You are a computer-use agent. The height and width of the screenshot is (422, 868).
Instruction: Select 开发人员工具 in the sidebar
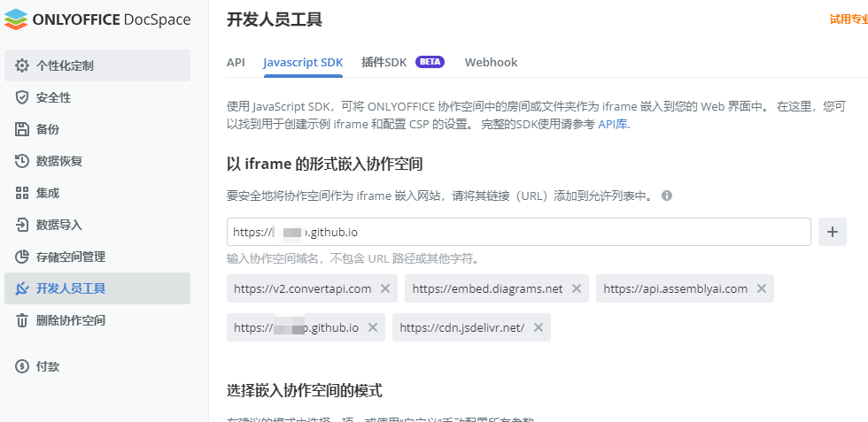(97, 288)
